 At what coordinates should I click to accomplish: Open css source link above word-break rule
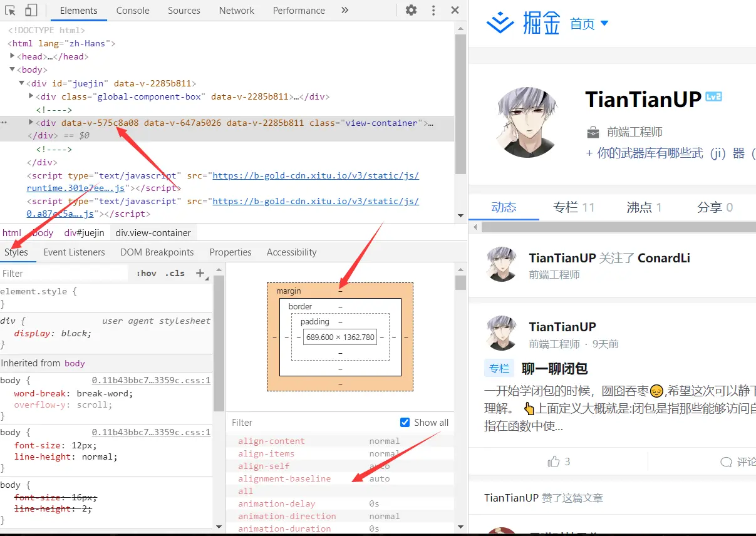[x=151, y=380]
